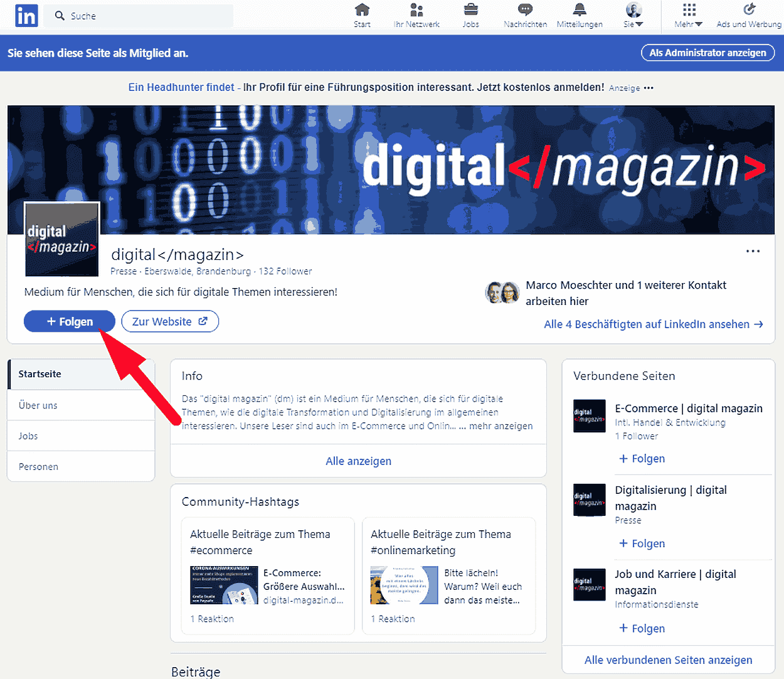Click the search magnifier icon
Image resolution: width=784 pixels, height=679 pixels.
[60, 15]
